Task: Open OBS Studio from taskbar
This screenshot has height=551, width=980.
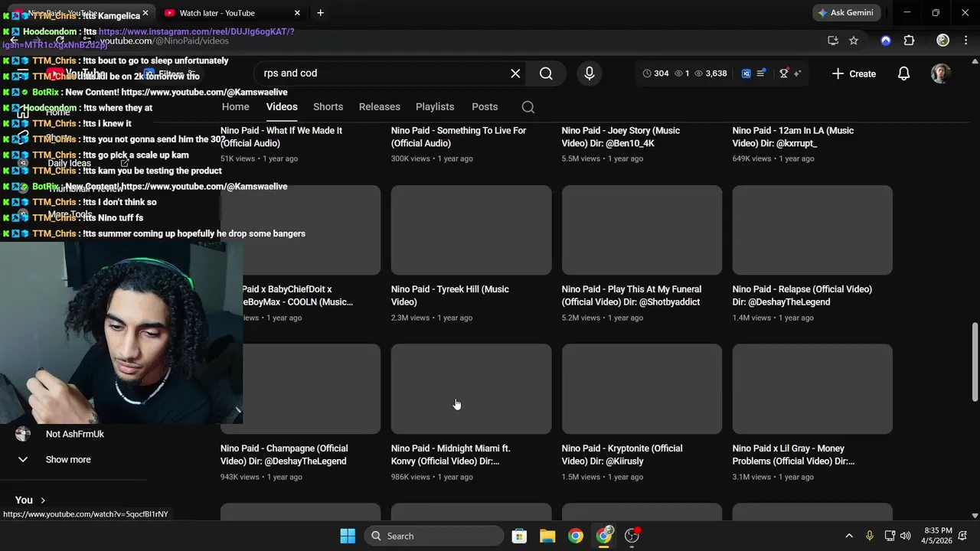Action: [x=632, y=536]
